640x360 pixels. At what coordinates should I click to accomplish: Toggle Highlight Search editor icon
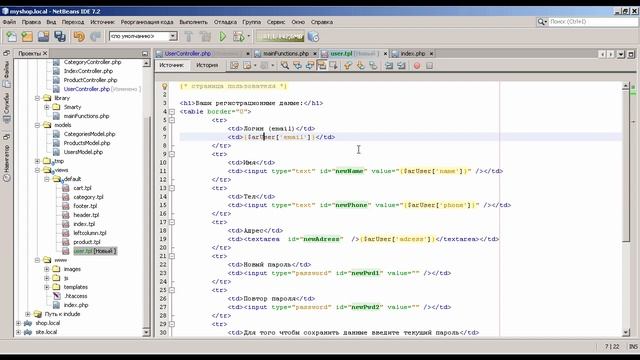pos(322,65)
